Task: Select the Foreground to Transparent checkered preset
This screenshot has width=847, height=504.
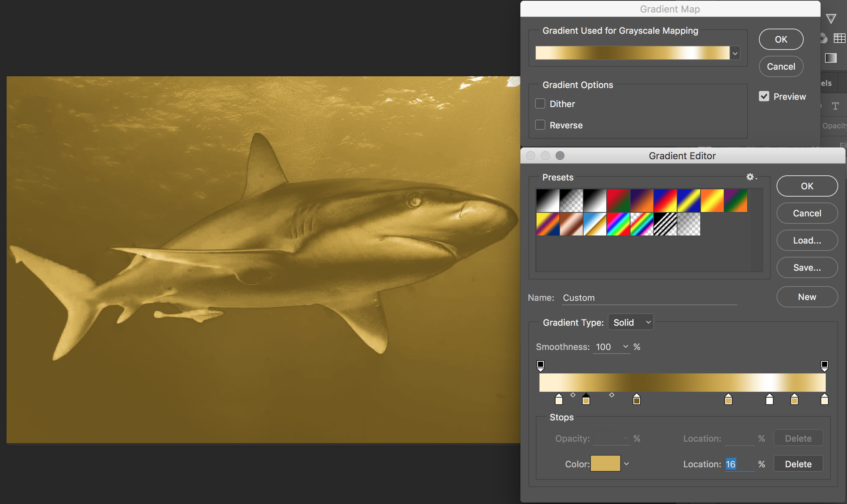Action: (571, 201)
